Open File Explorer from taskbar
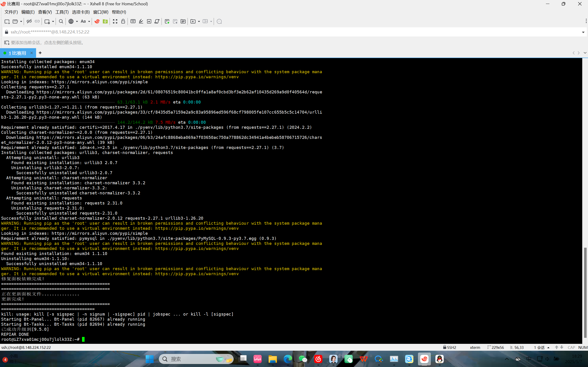 click(x=273, y=359)
